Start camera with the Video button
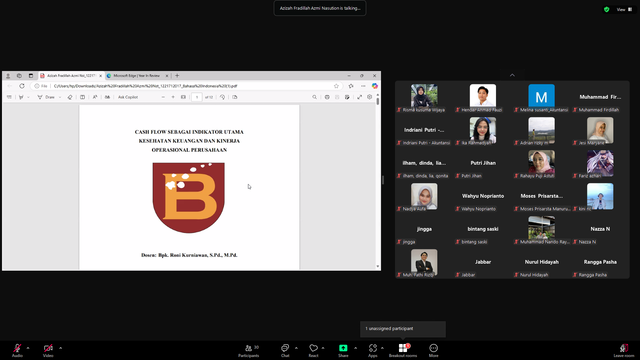640x360 pixels. pyautogui.click(x=48, y=350)
